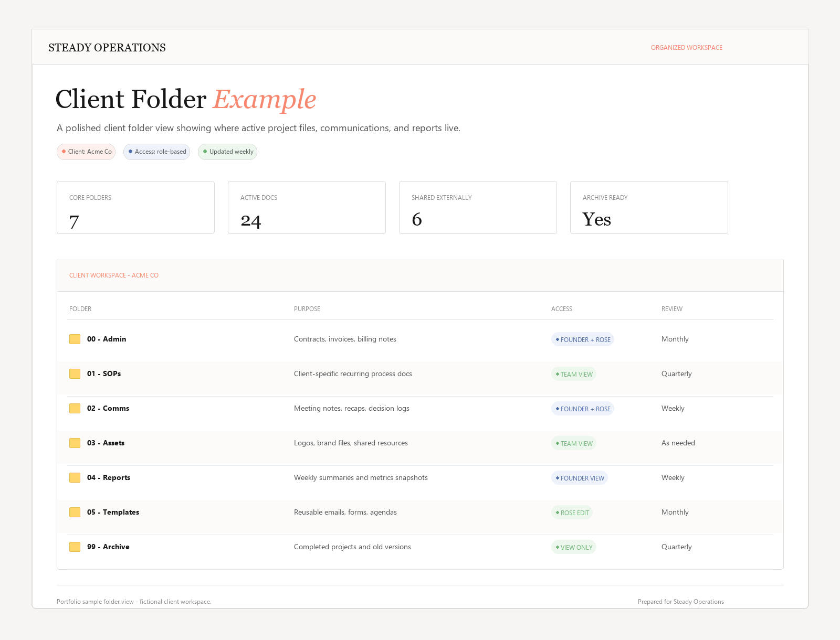Click the STEADY OPERATIONS brand title
The width and height of the screenshot is (840, 640).
[x=107, y=48]
